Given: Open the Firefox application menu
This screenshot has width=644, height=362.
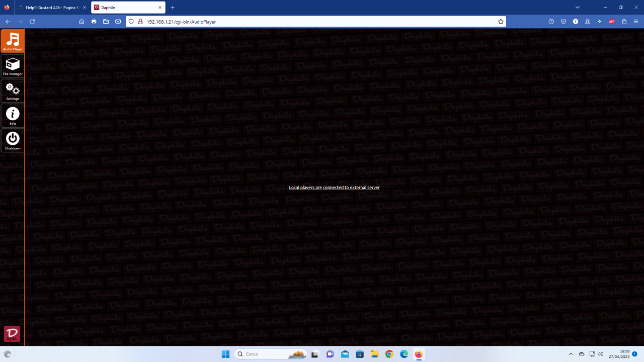Looking at the screenshot, I should pos(636,22).
